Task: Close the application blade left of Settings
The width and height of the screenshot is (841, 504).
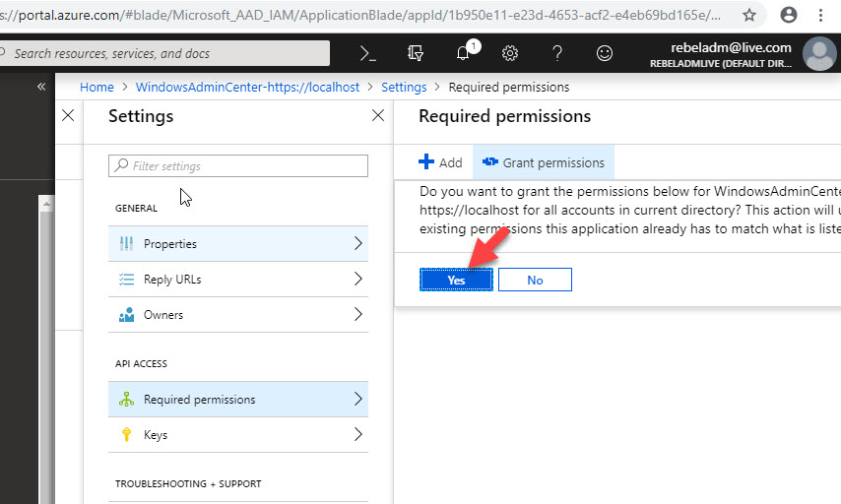Action: [68, 115]
